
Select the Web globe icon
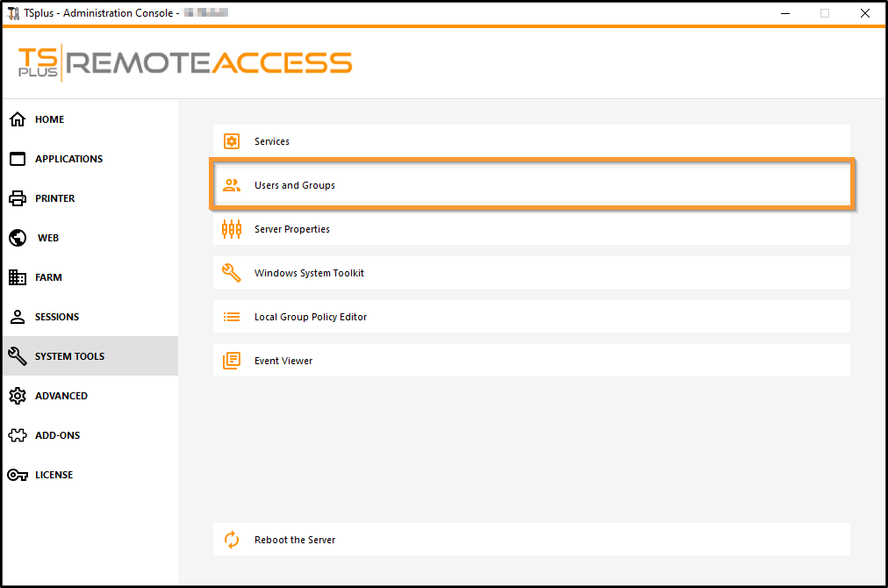[x=17, y=238]
